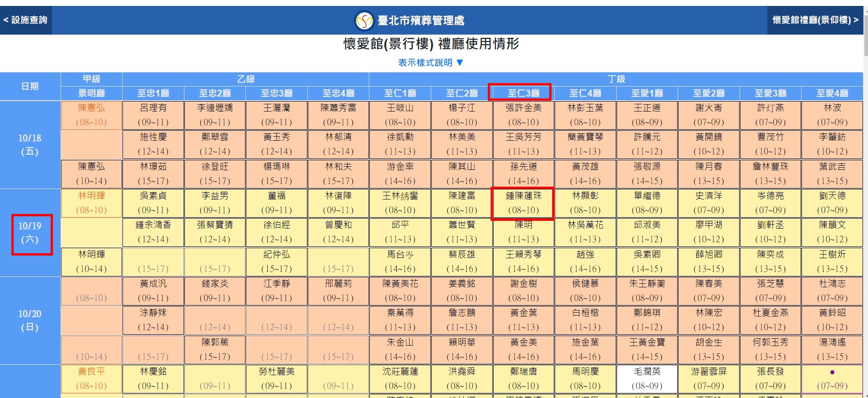Open 陳憲弘 (08~10) orange cell
Viewport: 868px width, 398px height.
[92, 115]
